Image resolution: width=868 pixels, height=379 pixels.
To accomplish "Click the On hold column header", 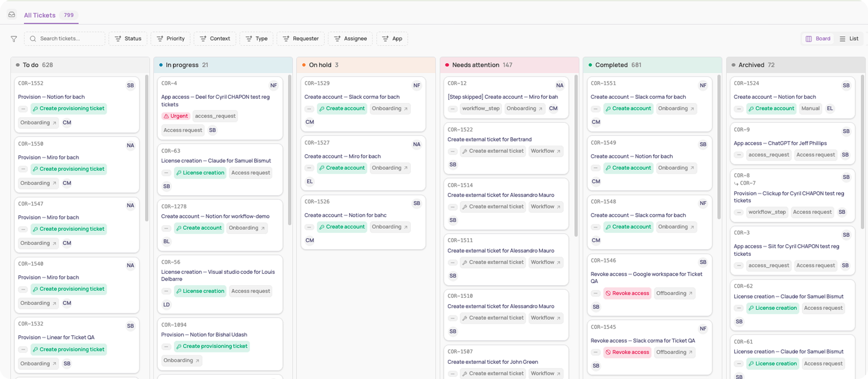I will (x=366, y=65).
